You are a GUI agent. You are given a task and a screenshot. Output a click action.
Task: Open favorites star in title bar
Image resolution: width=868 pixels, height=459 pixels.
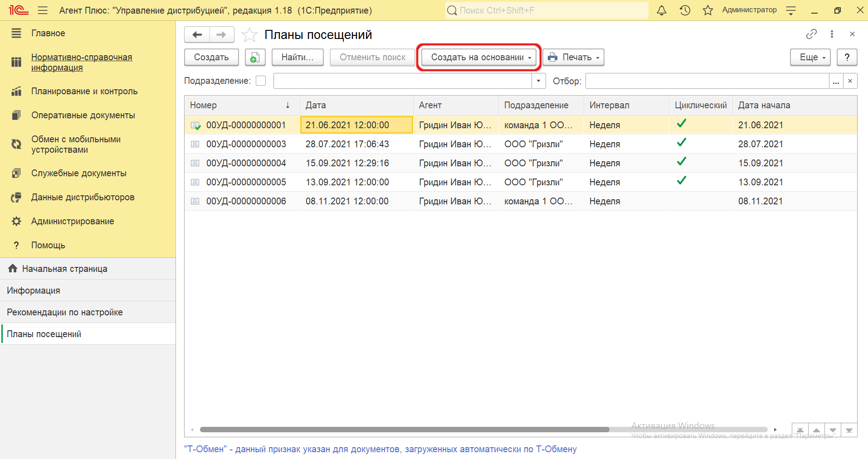pyautogui.click(x=708, y=10)
